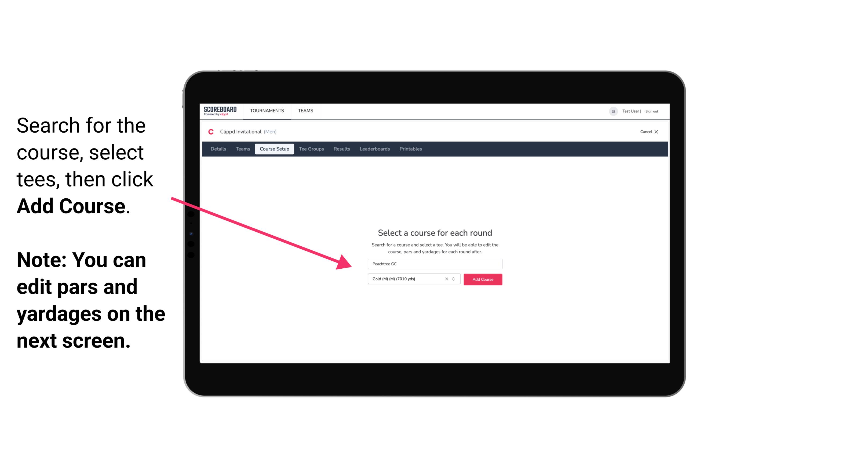Open the course search dropdown
The image size is (868, 467).
click(x=434, y=263)
